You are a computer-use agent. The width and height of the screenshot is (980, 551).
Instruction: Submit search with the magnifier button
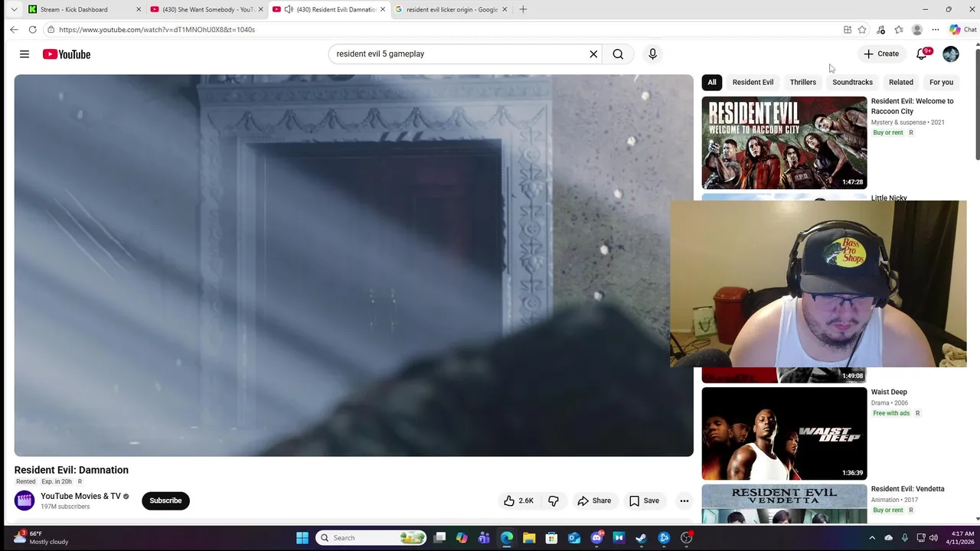click(x=618, y=54)
